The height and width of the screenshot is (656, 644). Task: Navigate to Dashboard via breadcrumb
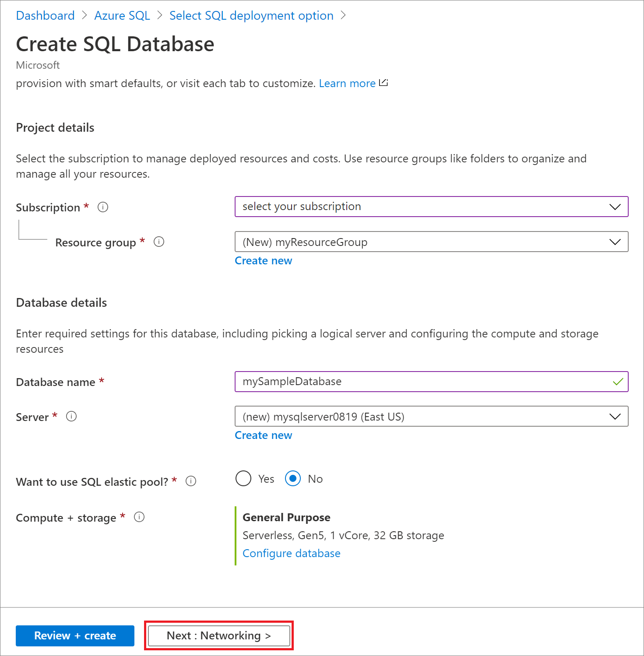(45, 15)
